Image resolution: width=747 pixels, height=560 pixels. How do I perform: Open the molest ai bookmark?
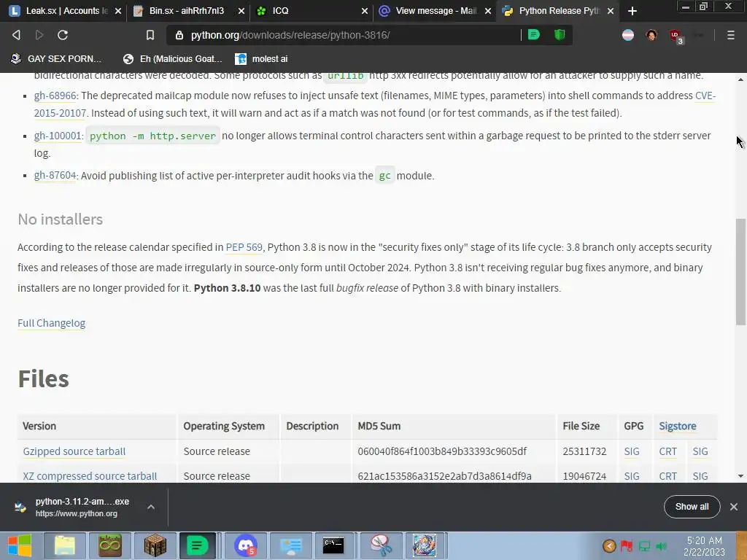262,58
